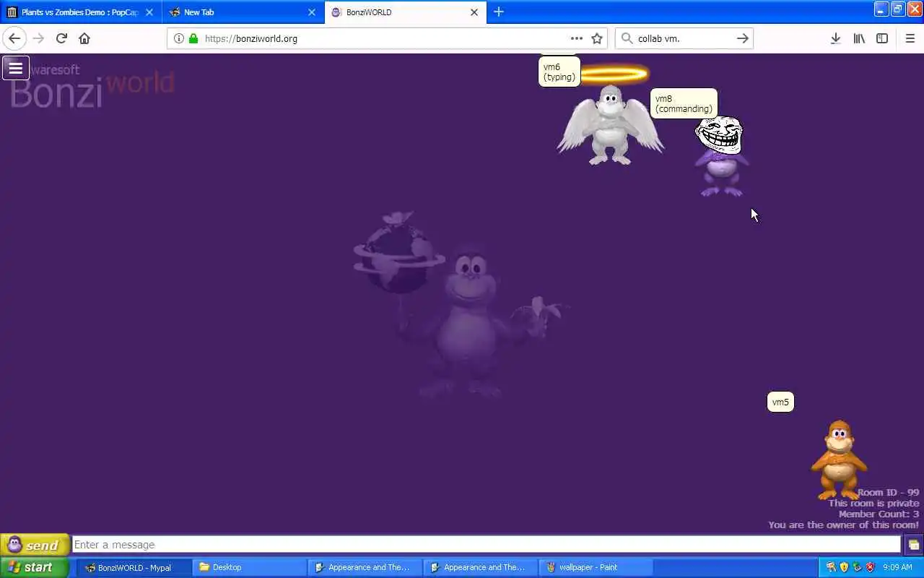Open a new browser tab
Viewport: 924px width, 578px height.
click(x=498, y=12)
